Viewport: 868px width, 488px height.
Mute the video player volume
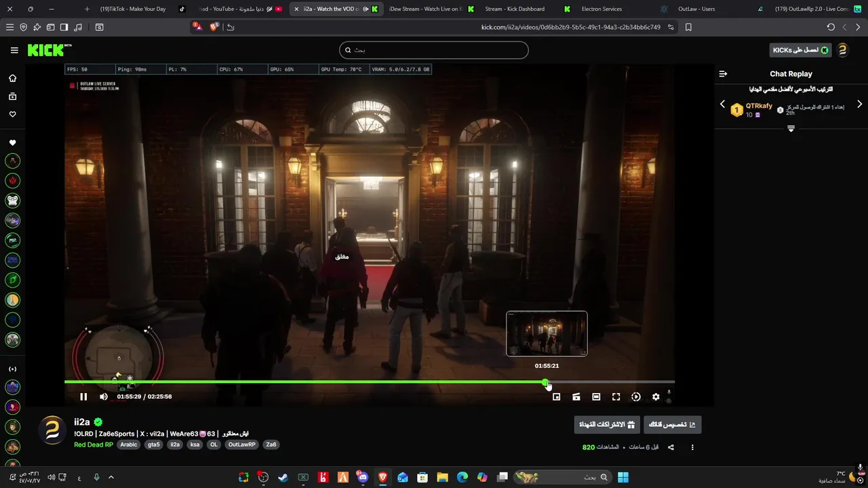pyautogui.click(x=104, y=396)
